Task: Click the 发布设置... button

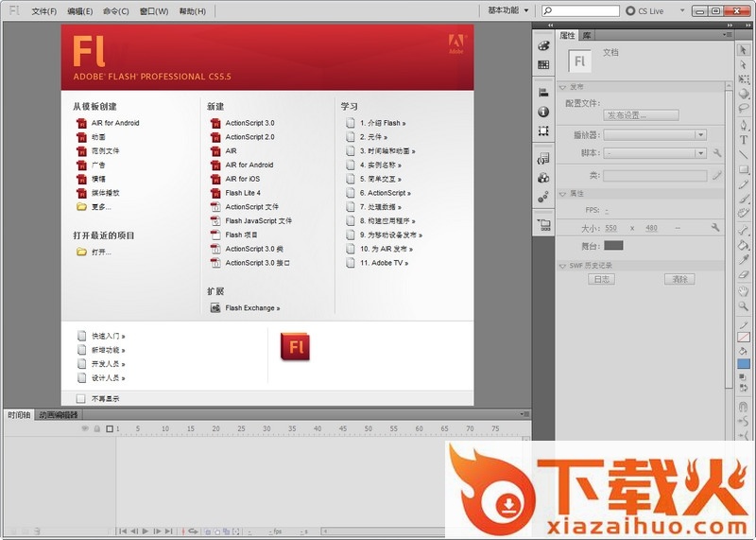Action: click(641, 115)
